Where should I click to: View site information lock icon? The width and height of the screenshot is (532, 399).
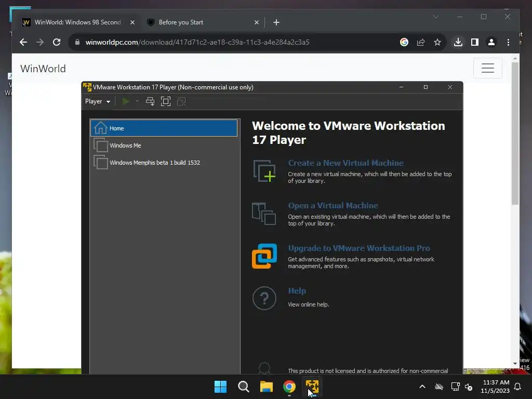pyautogui.click(x=77, y=42)
